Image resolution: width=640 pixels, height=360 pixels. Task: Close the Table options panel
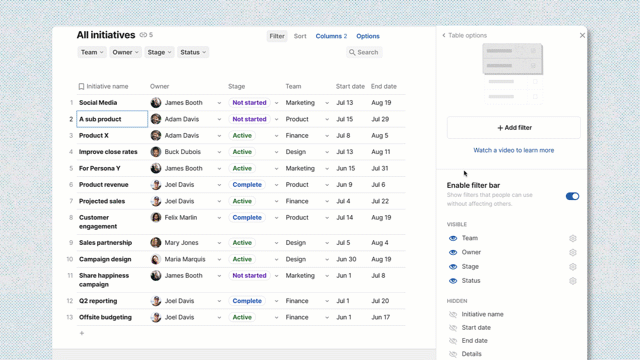tap(582, 36)
